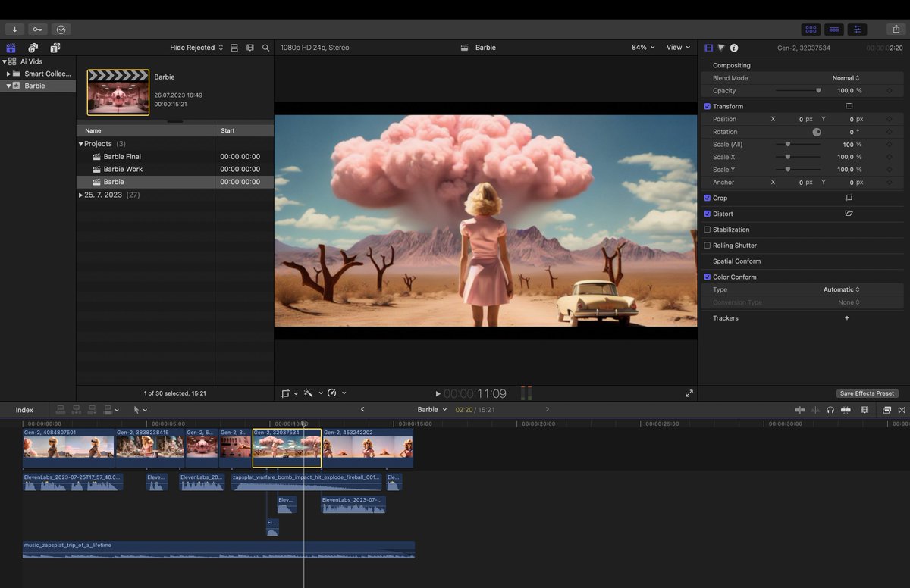910x588 pixels.
Task: Toggle the Browser panel button
Action: pyautogui.click(x=811, y=30)
